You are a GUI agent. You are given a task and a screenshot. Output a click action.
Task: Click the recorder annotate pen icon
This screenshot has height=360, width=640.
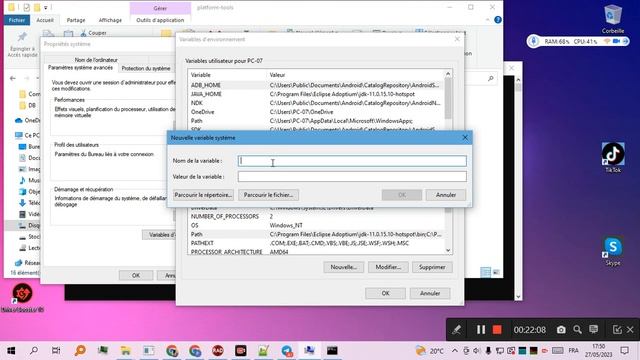[x=456, y=329]
